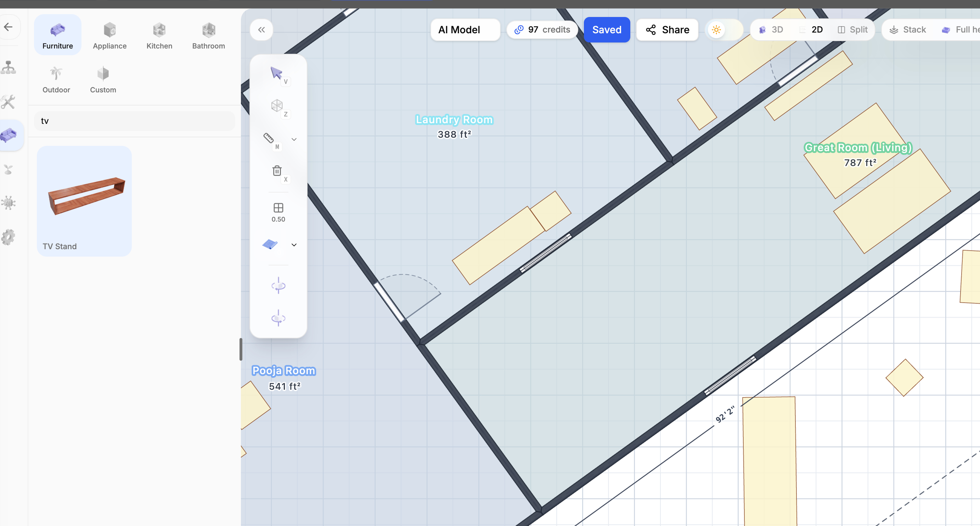Click the furniture search field containing tv
Viewport: 980px width, 526px height.
135,121
